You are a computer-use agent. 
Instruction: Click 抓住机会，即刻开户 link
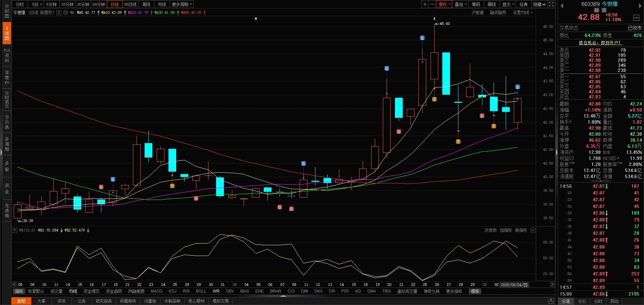click(600, 43)
